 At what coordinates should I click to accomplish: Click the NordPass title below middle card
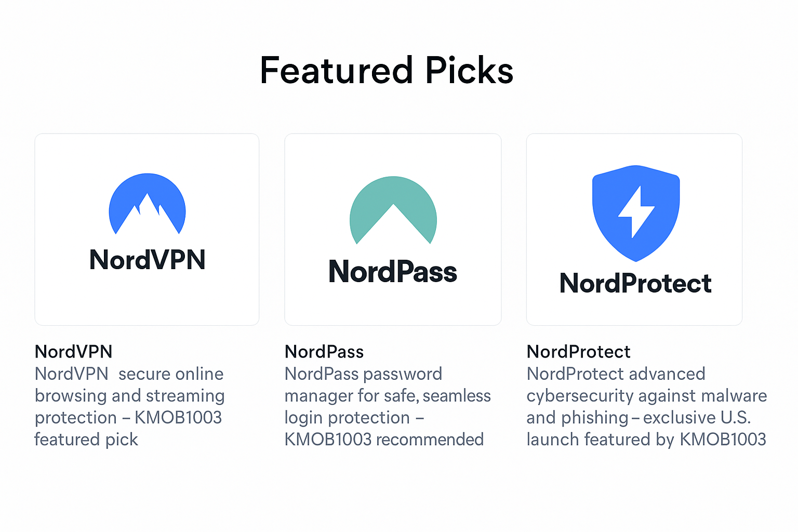[x=324, y=352]
